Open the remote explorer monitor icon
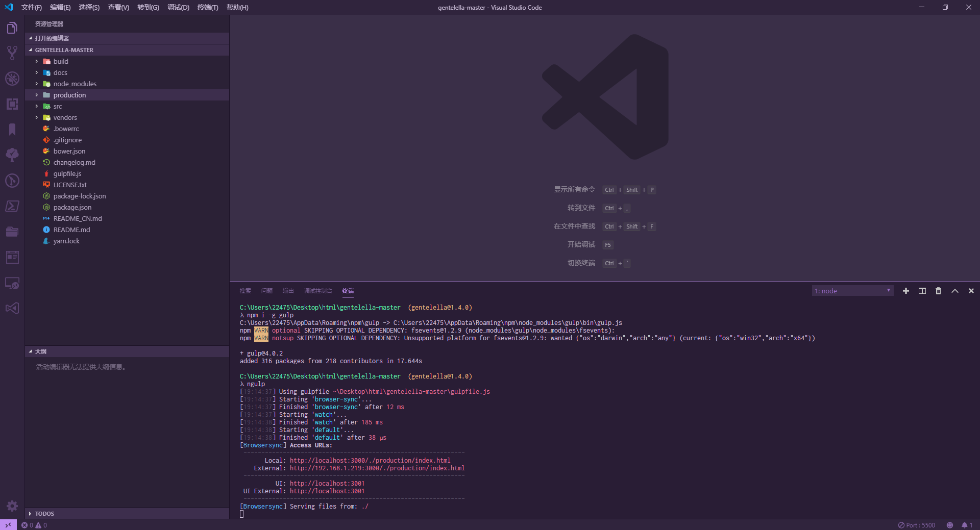 pyautogui.click(x=12, y=283)
